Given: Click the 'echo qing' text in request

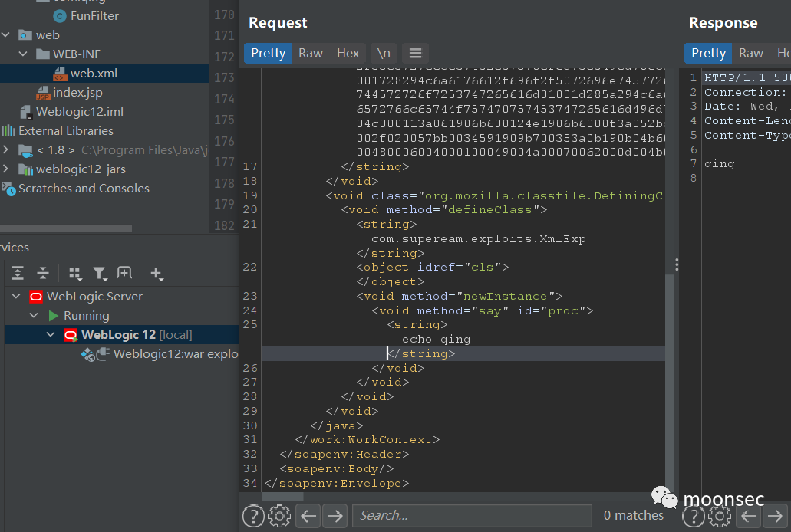Looking at the screenshot, I should [x=436, y=340].
